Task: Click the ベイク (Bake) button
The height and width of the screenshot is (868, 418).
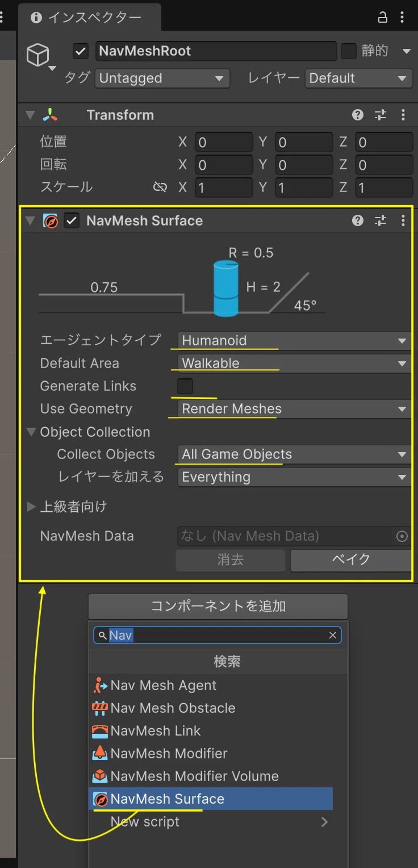Action: (x=351, y=560)
